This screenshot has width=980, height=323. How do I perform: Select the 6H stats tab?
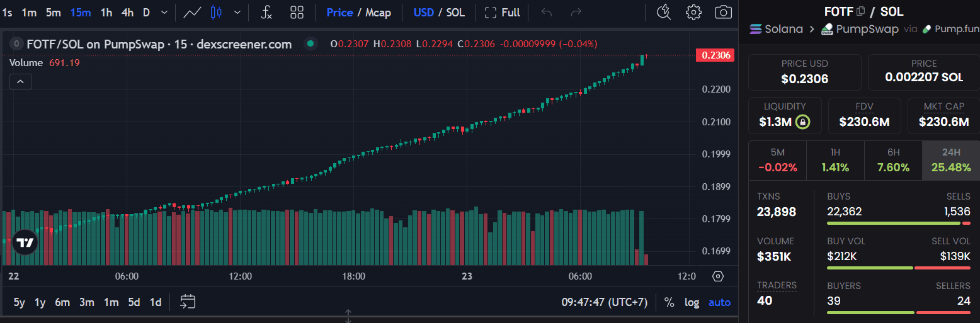click(x=893, y=161)
